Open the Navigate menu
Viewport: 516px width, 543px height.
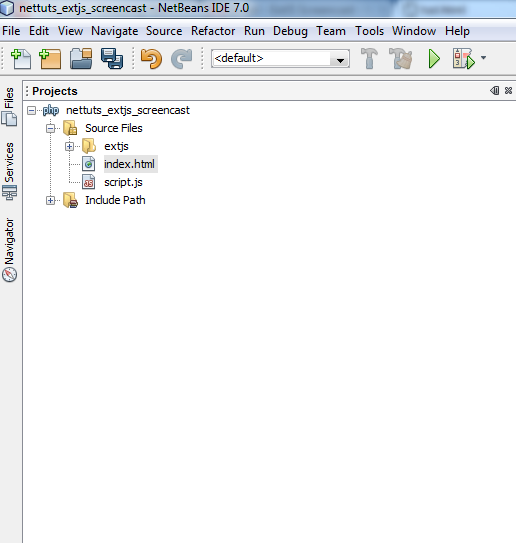point(115,31)
